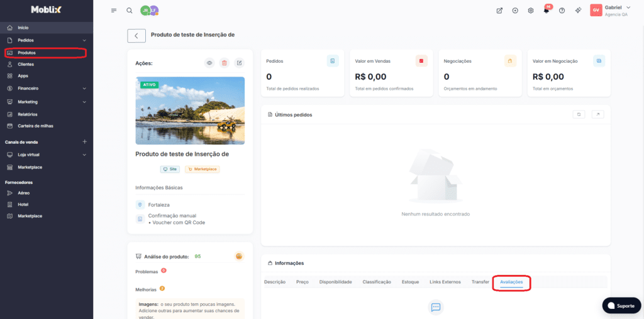Add a new sales channel with plus
The image size is (644, 319).
point(84,142)
